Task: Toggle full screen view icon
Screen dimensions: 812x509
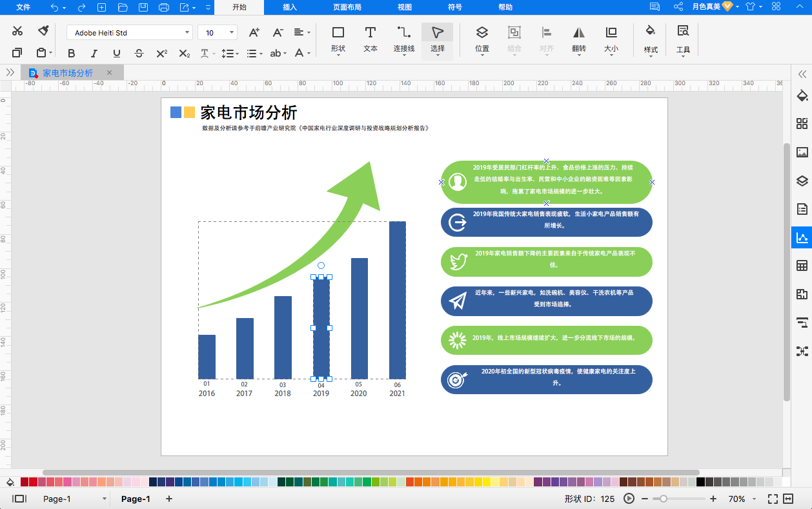Action: pyautogui.click(x=773, y=499)
